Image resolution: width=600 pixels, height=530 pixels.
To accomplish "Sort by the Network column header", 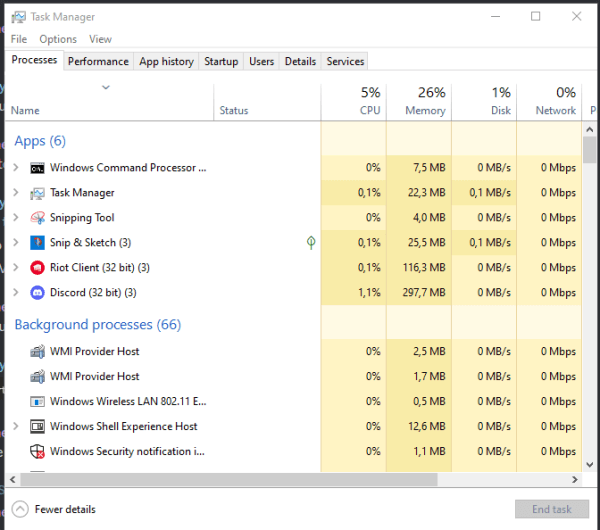I will point(549,102).
